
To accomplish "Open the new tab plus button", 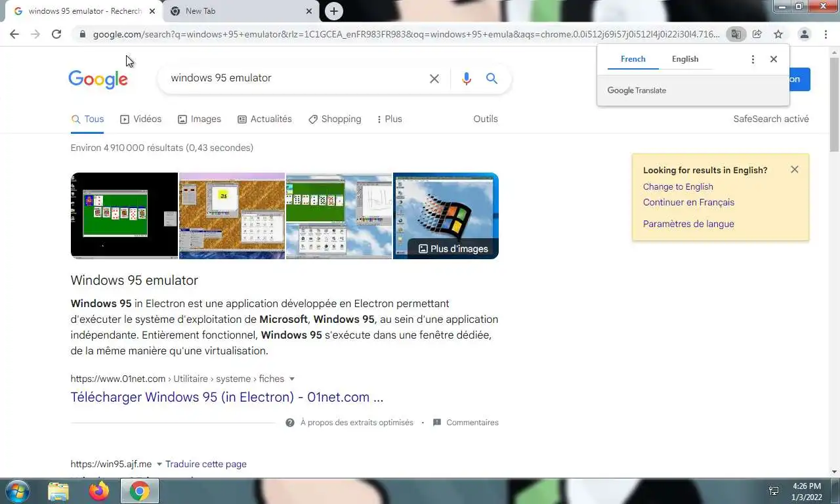I will (x=334, y=11).
